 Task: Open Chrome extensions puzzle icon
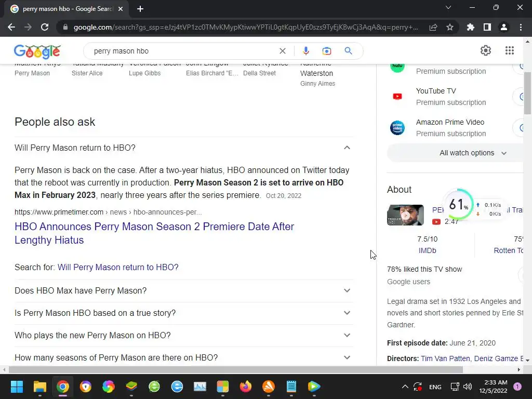471,27
